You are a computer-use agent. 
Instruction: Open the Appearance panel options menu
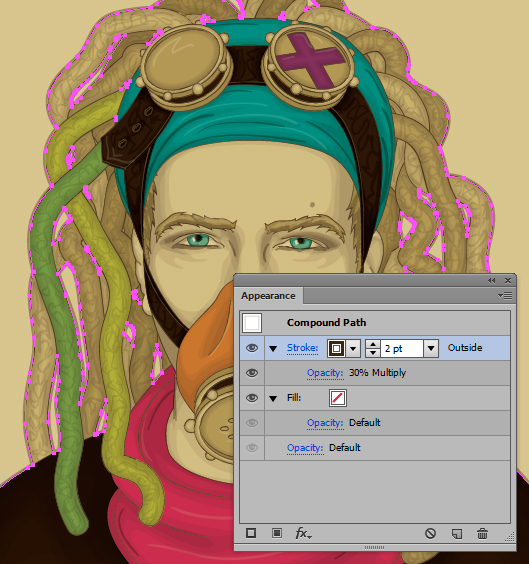point(505,296)
